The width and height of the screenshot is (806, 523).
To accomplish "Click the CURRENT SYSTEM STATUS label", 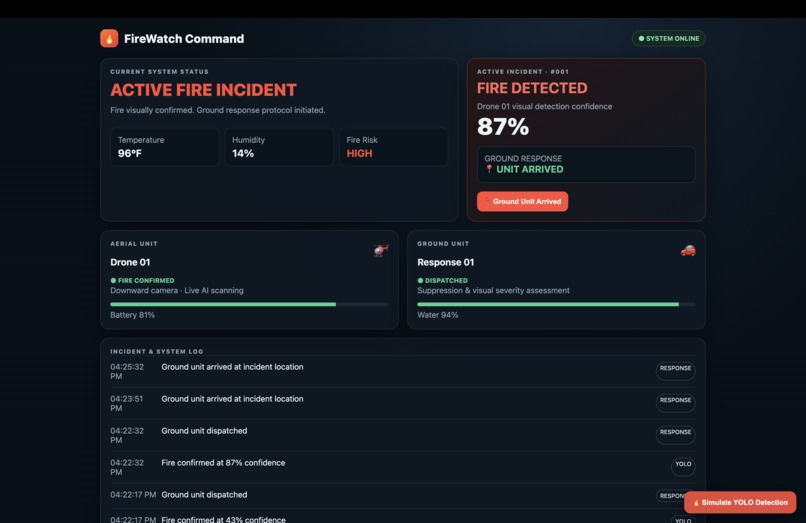I will [x=159, y=72].
